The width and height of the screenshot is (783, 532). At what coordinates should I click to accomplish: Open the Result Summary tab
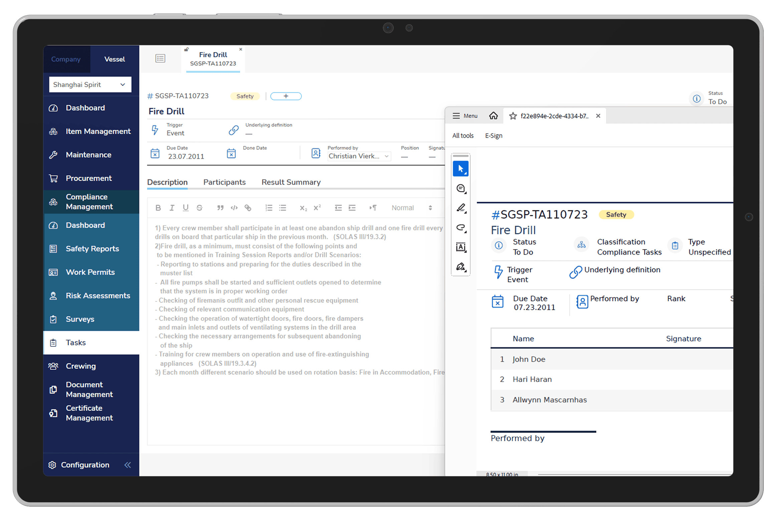[291, 182]
